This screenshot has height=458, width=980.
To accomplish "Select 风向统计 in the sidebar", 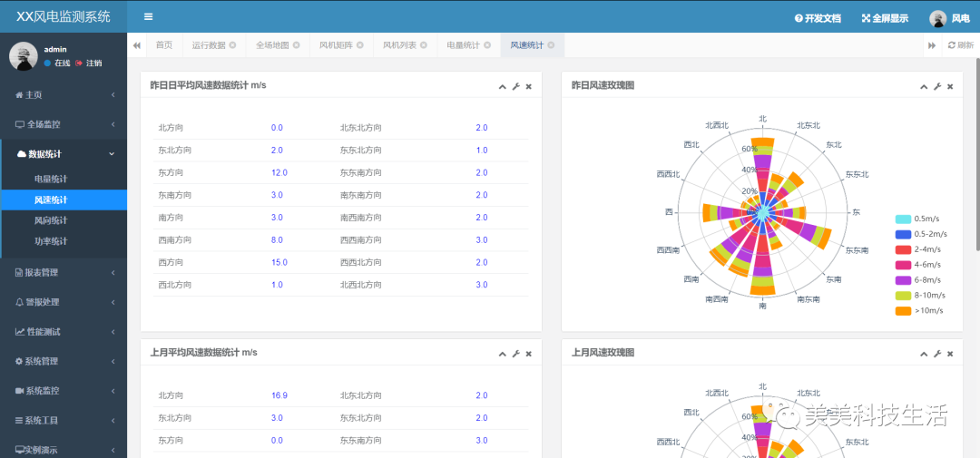I will pos(51,220).
